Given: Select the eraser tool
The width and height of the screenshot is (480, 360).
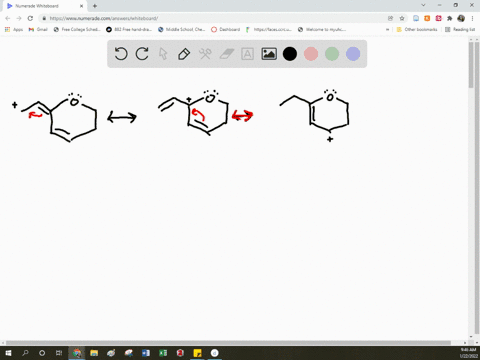Looking at the screenshot, I should click(x=227, y=54).
